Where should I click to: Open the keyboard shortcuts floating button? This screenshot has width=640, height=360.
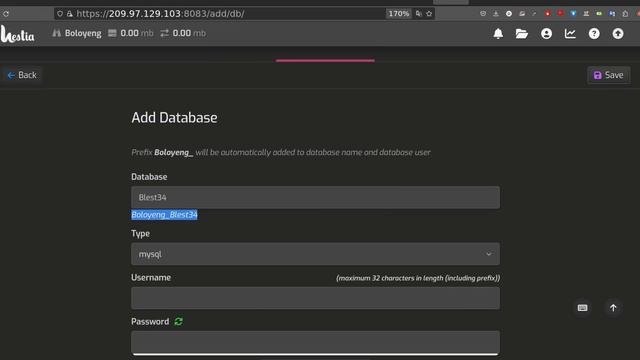pos(582,308)
